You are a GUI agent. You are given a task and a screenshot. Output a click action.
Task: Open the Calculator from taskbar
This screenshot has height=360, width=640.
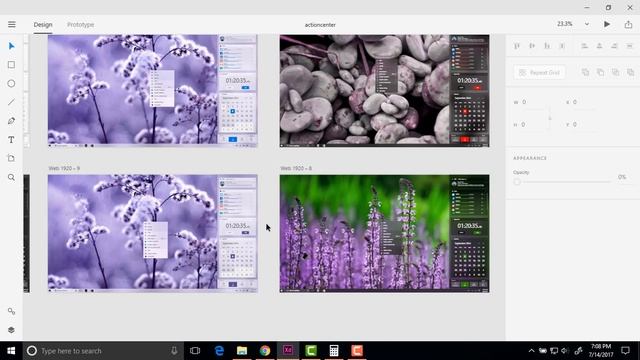[x=334, y=351]
